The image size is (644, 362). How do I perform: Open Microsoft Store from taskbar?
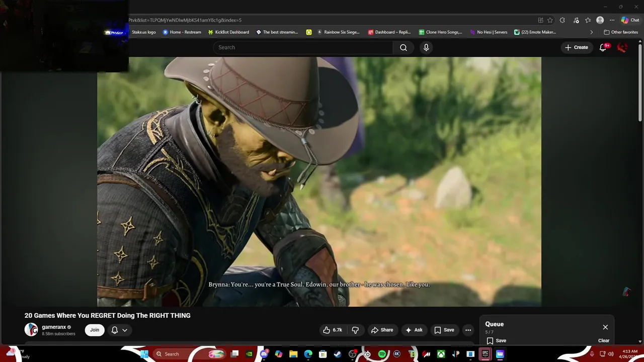pos(323,354)
